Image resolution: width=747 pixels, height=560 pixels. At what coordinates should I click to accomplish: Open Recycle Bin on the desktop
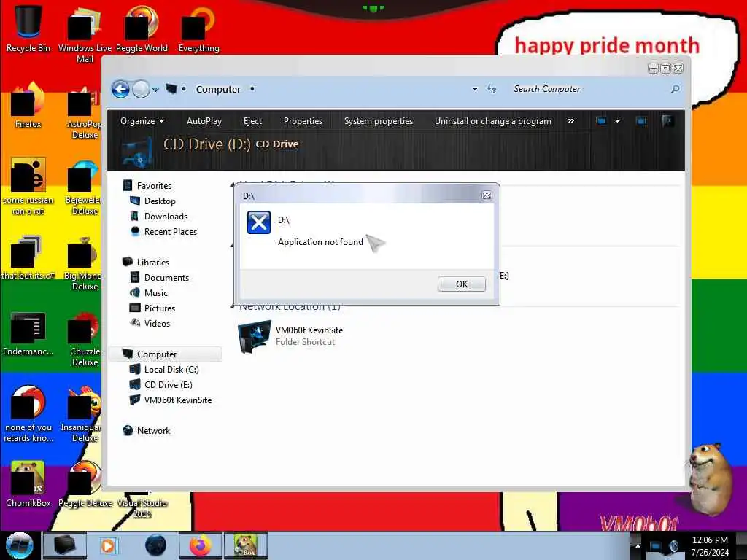click(x=28, y=28)
